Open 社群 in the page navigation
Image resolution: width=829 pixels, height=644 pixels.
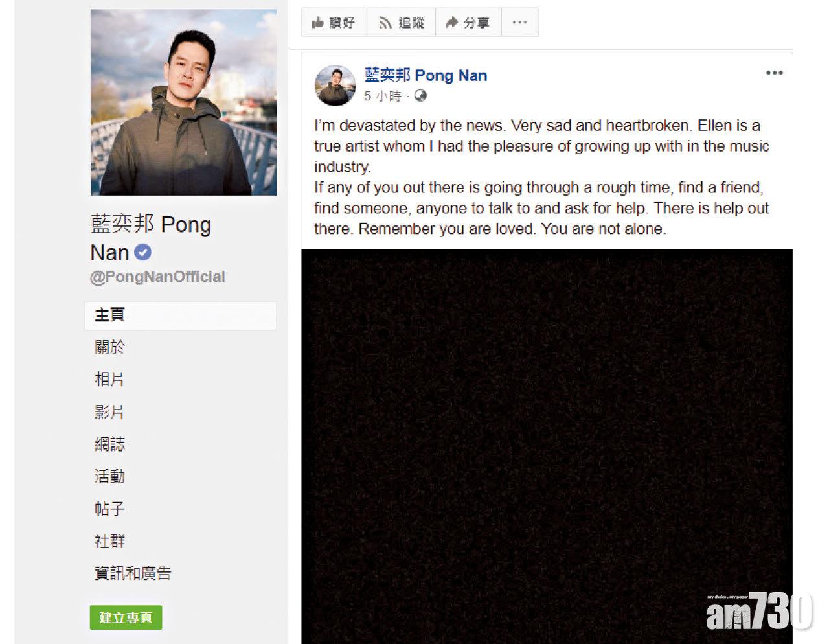110,541
